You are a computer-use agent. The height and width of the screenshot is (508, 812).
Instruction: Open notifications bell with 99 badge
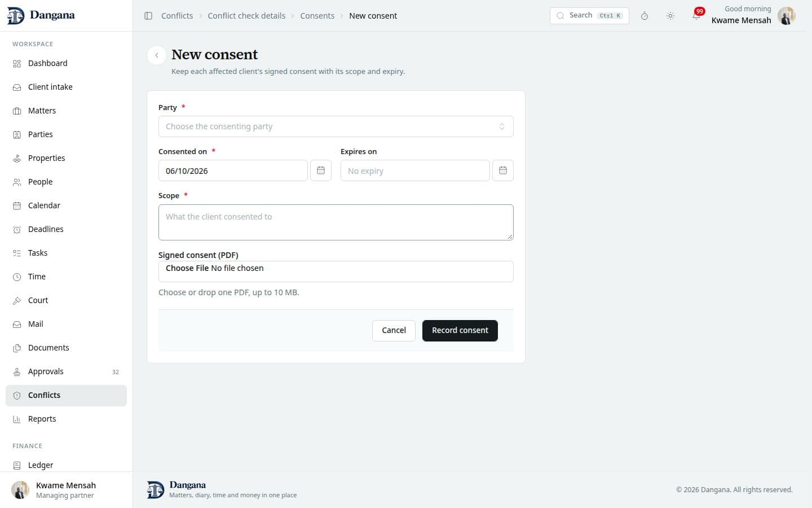pos(697,15)
